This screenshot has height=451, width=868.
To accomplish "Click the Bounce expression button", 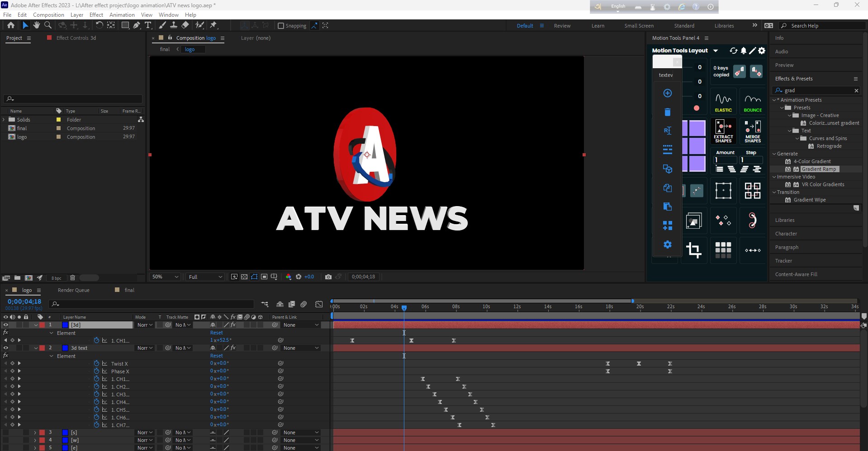I will (x=753, y=103).
